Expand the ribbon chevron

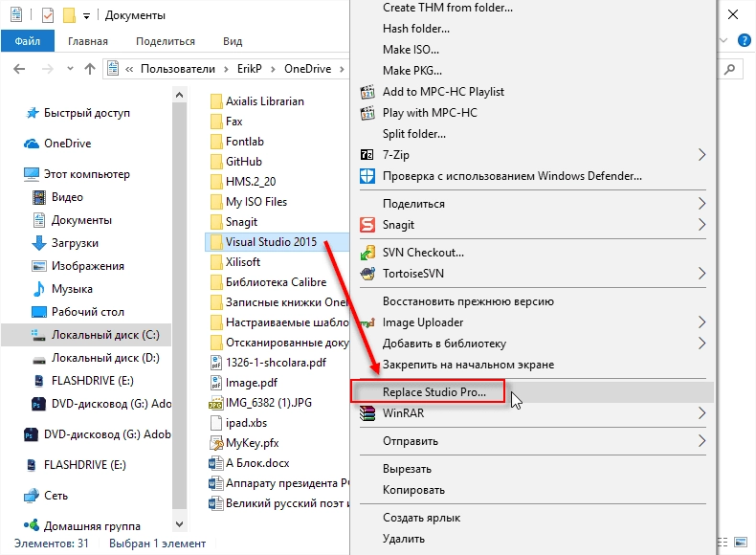(x=723, y=40)
